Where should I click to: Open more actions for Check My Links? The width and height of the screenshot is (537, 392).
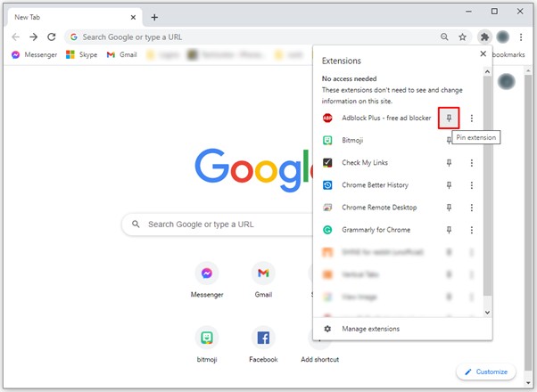[x=472, y=163]
